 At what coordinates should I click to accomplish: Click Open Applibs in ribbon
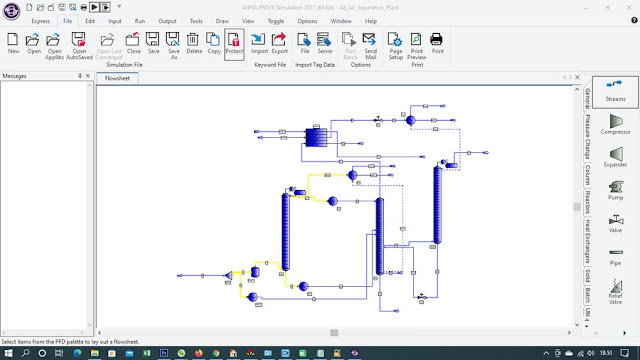54,46
